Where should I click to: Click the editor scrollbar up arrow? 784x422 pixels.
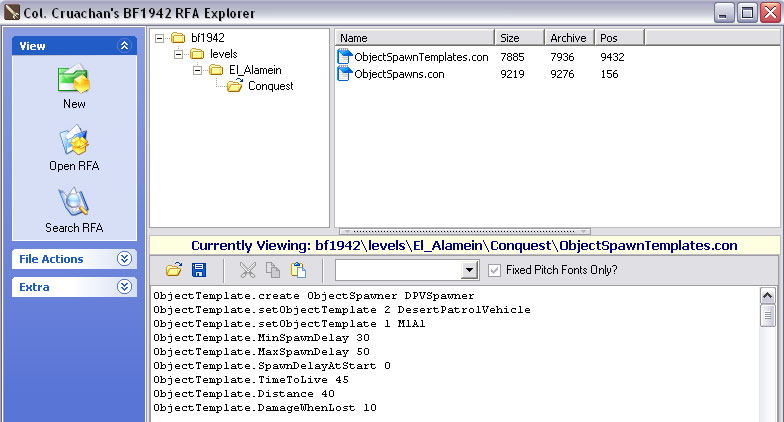(768, 296)
